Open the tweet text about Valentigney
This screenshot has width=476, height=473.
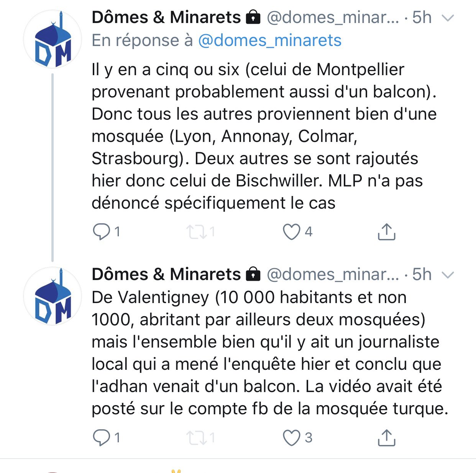coord(268,353)
